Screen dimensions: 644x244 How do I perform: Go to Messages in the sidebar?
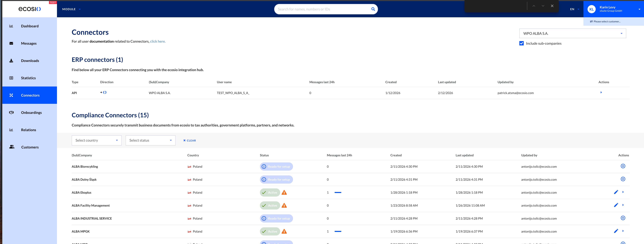click(x=30, y=43)
